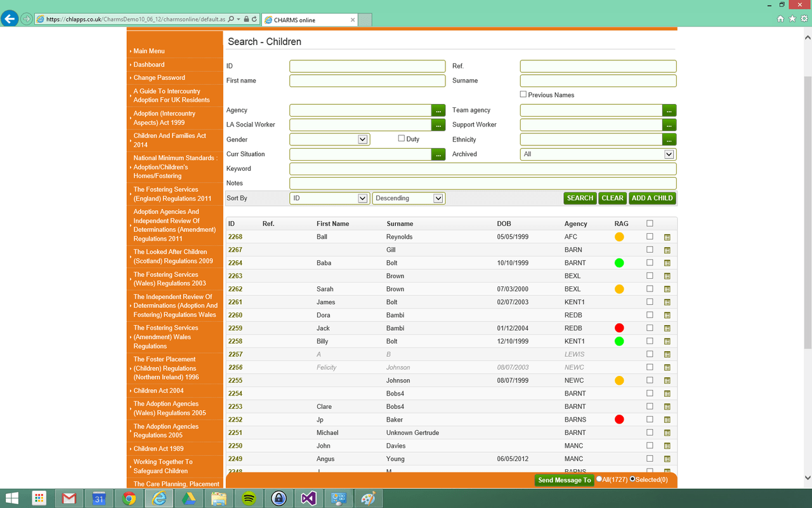Open child record link 2264

235,263
